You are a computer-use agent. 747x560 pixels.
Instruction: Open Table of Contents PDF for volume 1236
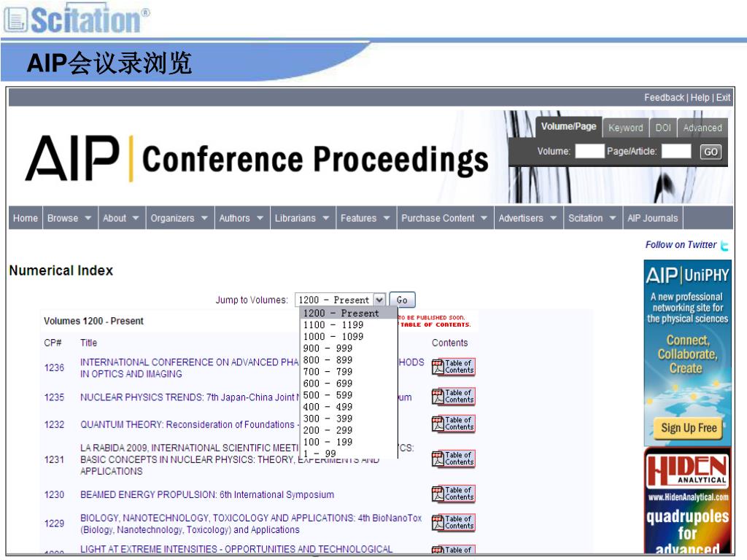[x=453, y=367]
